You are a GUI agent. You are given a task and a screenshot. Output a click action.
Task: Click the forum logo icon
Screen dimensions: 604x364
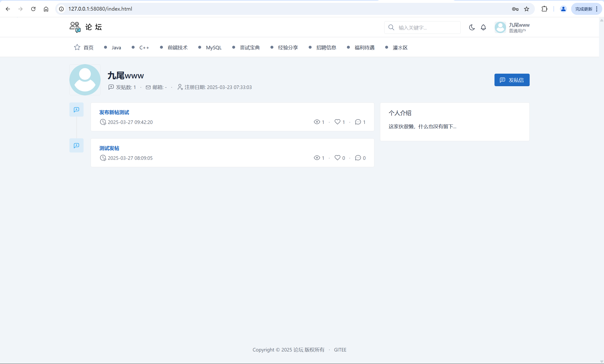point(75,27)
